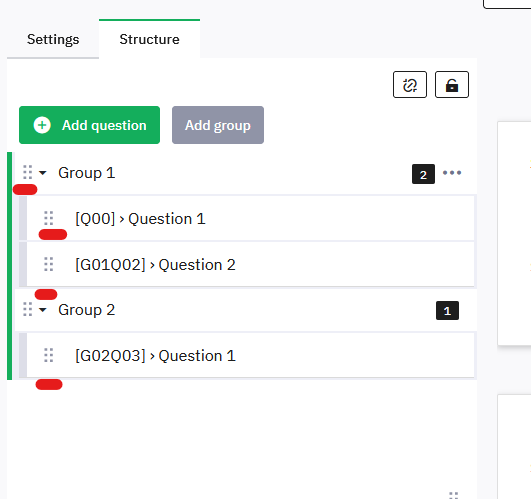Click drag handle of [G01Q02] Question 2
The height and width of the screenshot is (499, 531).
pos(49,264)
